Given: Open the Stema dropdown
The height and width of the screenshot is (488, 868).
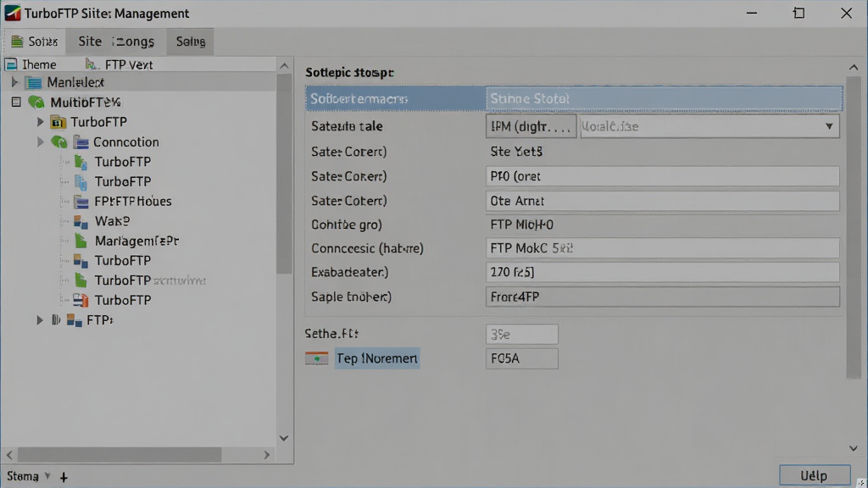Looking at the screenshot, I should point(29,476).
